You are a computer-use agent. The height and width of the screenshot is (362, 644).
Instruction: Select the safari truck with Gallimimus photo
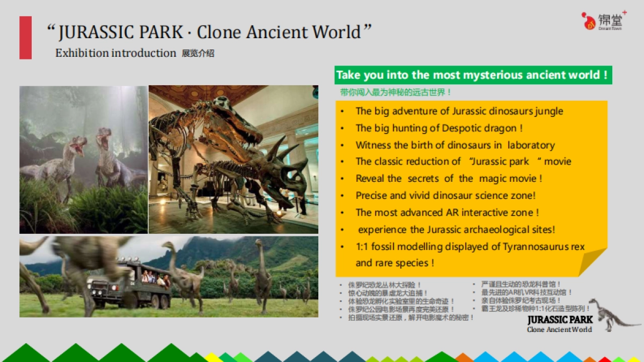169,277
